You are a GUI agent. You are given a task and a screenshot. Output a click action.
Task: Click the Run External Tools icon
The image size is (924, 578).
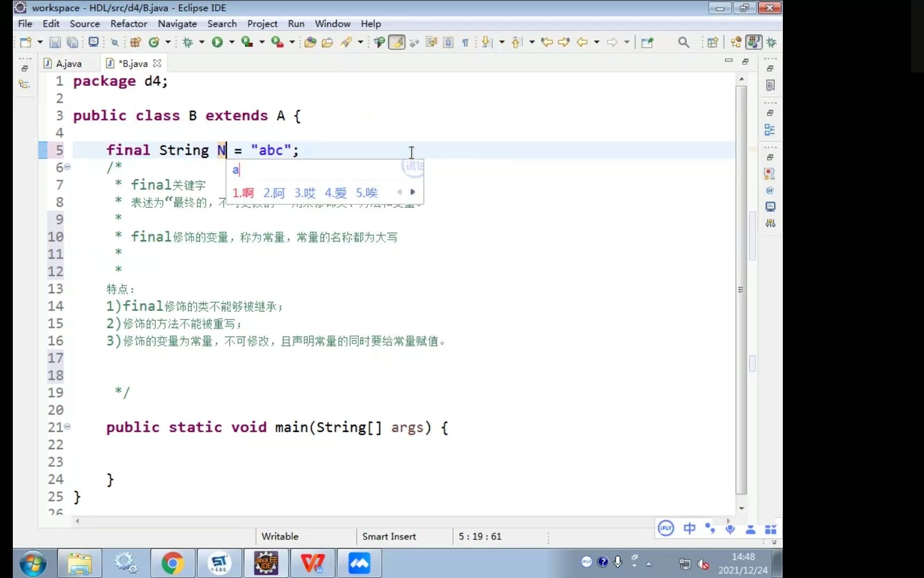277,42
